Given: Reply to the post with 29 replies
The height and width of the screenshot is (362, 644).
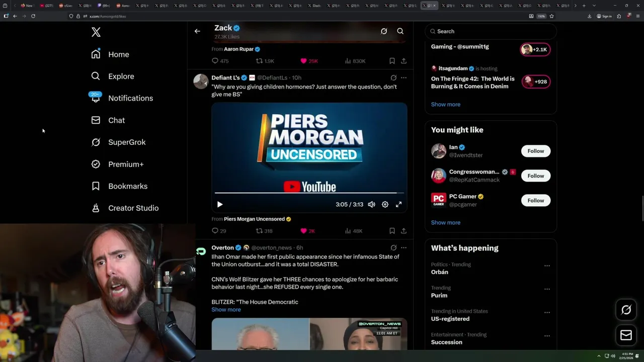Looking at the screenshot, I should [219, 231].
